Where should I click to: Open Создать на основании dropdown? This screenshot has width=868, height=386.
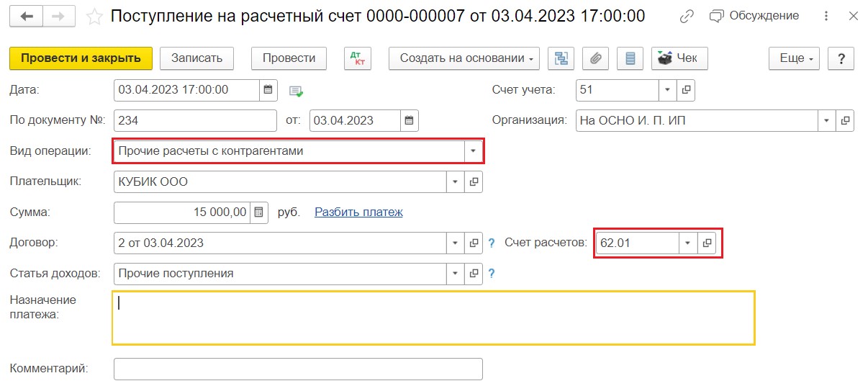(464, 58)
